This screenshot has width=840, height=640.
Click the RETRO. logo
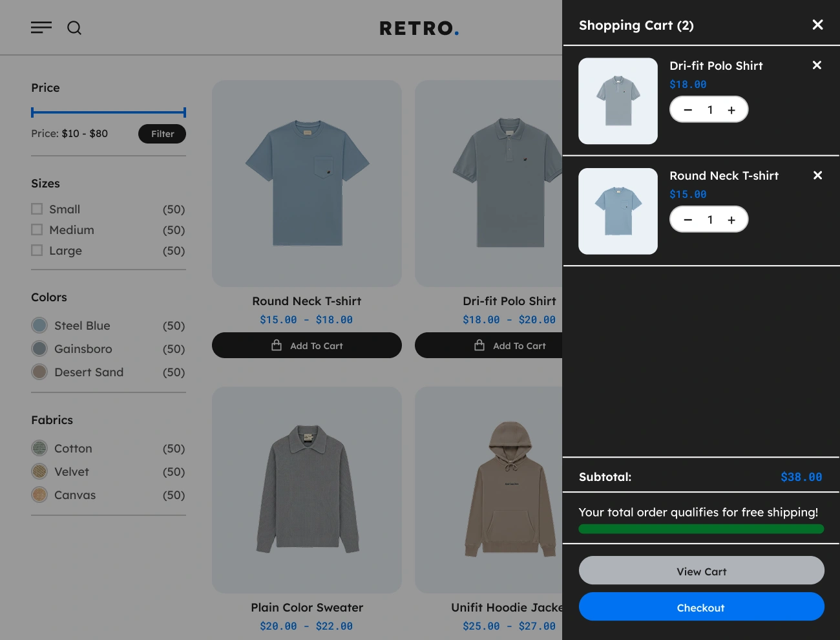click(419, 28)
